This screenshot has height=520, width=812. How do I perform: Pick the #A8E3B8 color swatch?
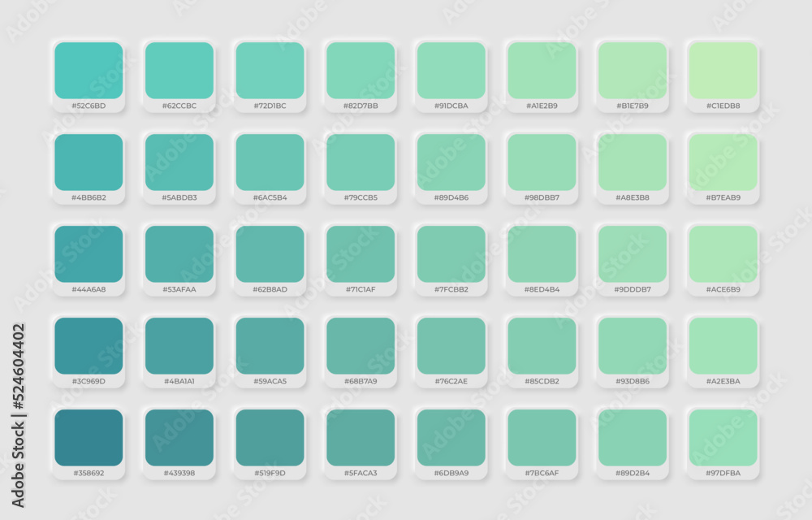tap(633, 162)
